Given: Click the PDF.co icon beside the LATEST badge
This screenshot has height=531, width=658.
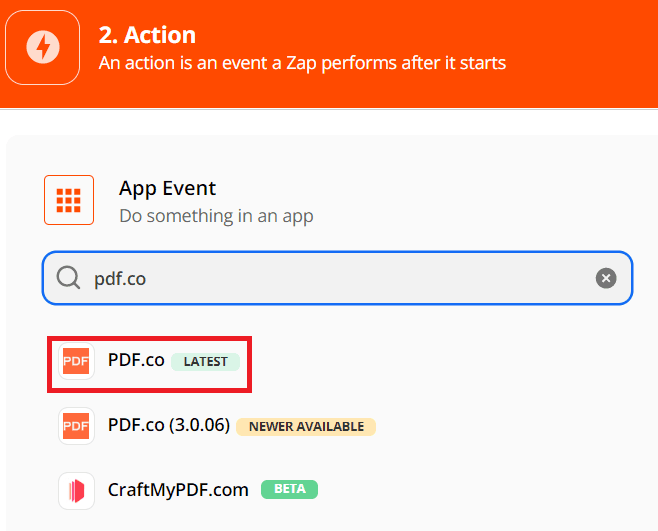Looking at the screenshot, I should coord(76,361).
